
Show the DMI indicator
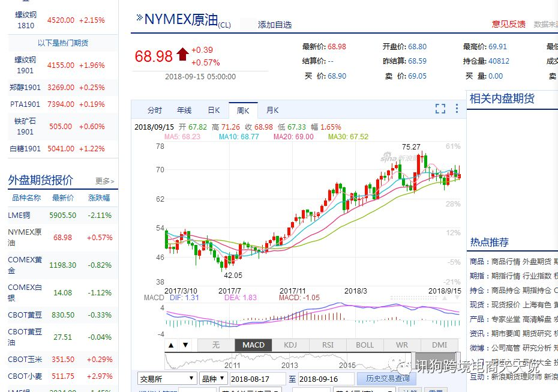439,345
